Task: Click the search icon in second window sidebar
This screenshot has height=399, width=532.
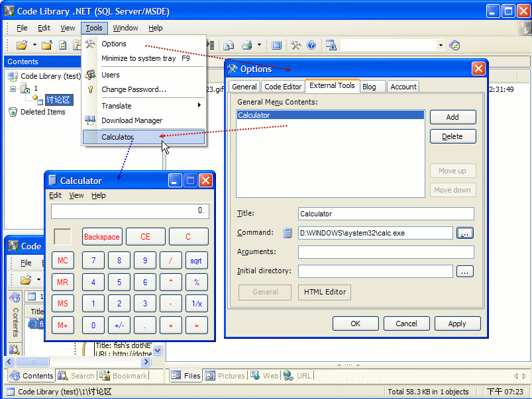Action: tap(15, 349)
